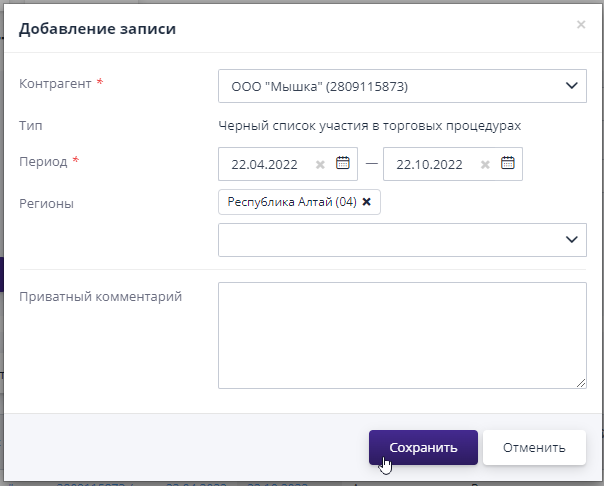
Task: Click the start date field 22.04.2022
Action: pos(265,165)
